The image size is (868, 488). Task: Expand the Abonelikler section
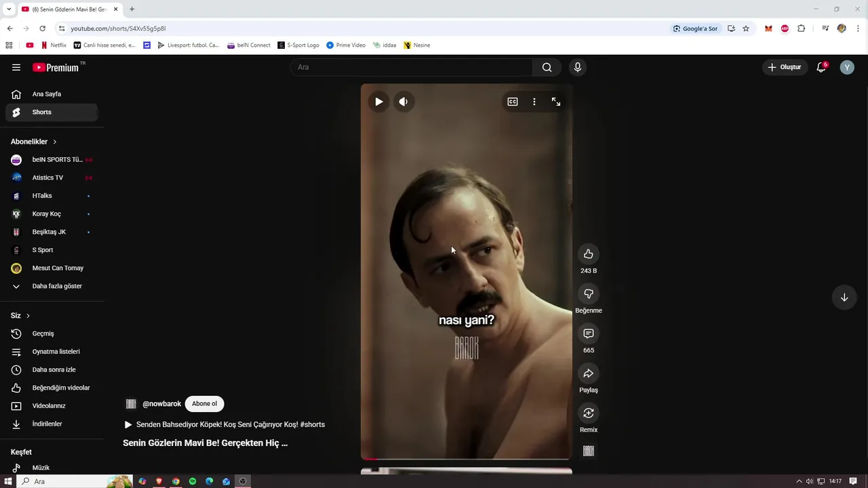coord(34,142)
